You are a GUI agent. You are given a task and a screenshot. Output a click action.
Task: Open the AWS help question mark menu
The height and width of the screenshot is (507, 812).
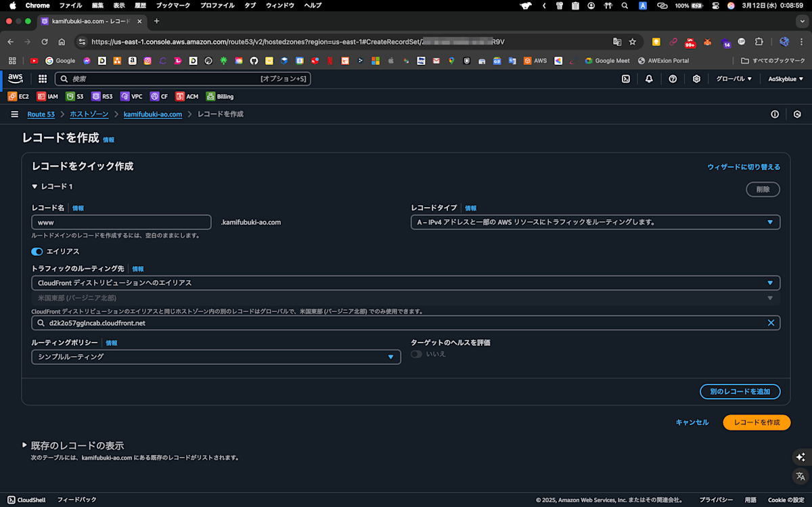(x=673, y=79)
